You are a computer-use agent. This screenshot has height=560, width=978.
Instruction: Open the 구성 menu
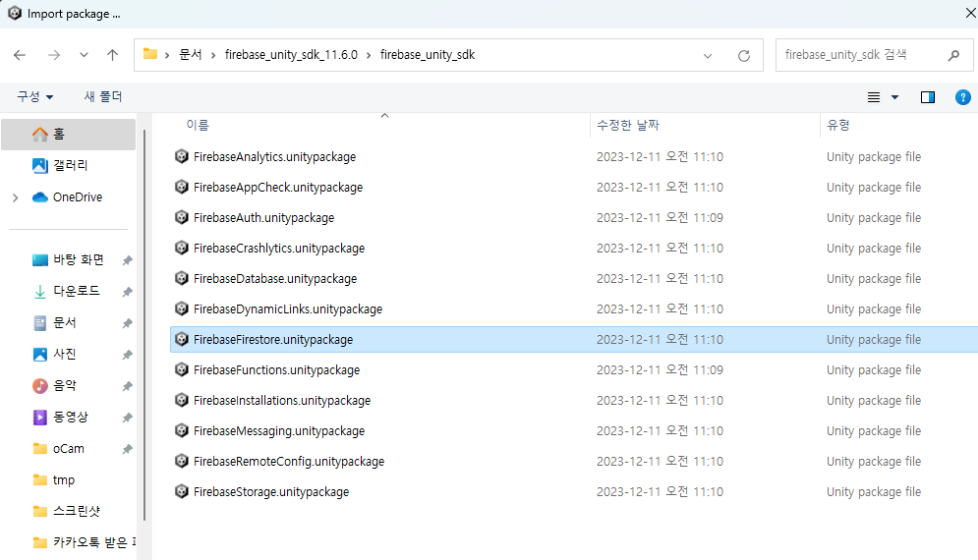click(x=35, y=96)
